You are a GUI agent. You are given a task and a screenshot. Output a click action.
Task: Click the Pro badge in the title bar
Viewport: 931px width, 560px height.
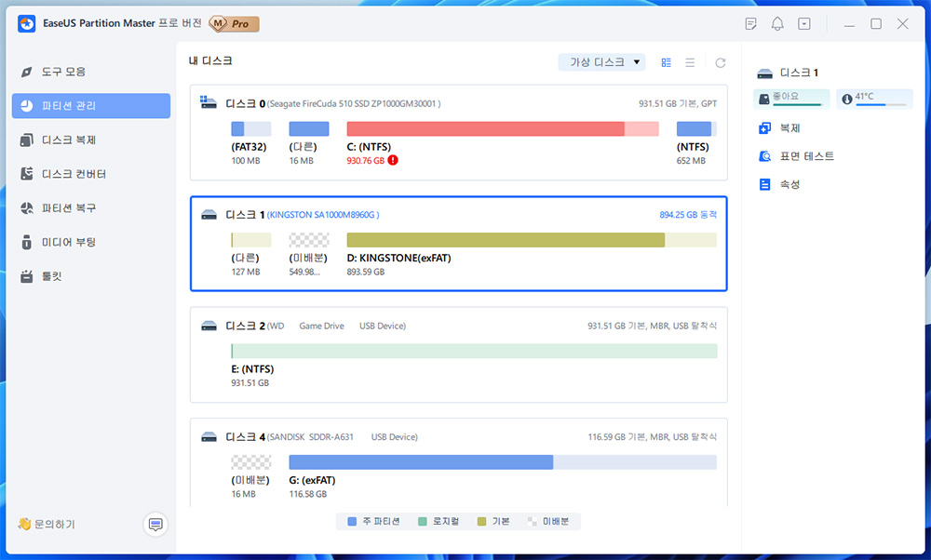(235, 24)
